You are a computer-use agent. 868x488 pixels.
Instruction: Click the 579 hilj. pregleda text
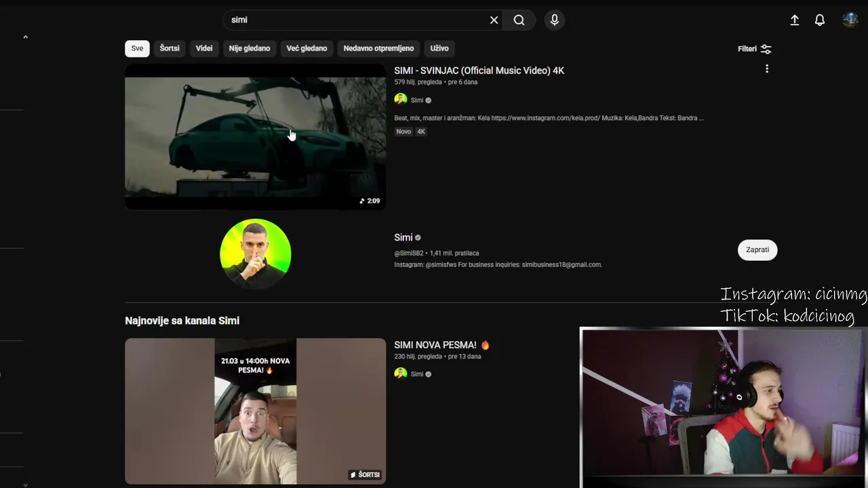coord(418,82)
